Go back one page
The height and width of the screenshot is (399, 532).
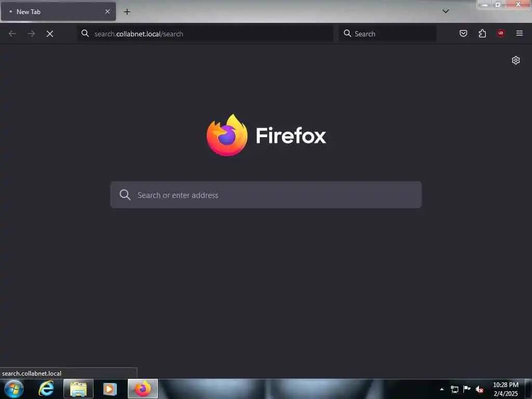click(x=12, y=34)
